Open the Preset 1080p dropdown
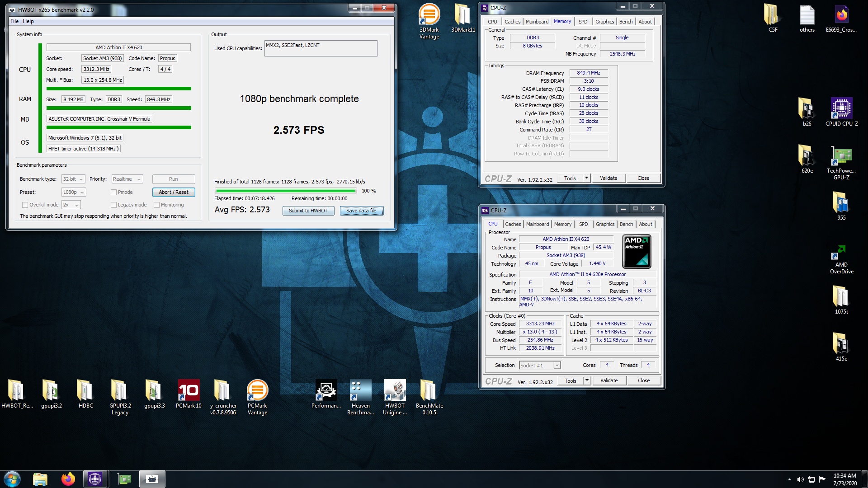Image resolution: width=868 pixels, height=488 pixels. pos(74,192)
